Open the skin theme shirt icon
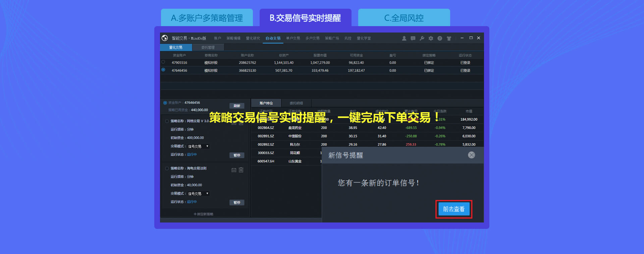The image size is (644, 254). pyautogui.click(x=449, y=39)
